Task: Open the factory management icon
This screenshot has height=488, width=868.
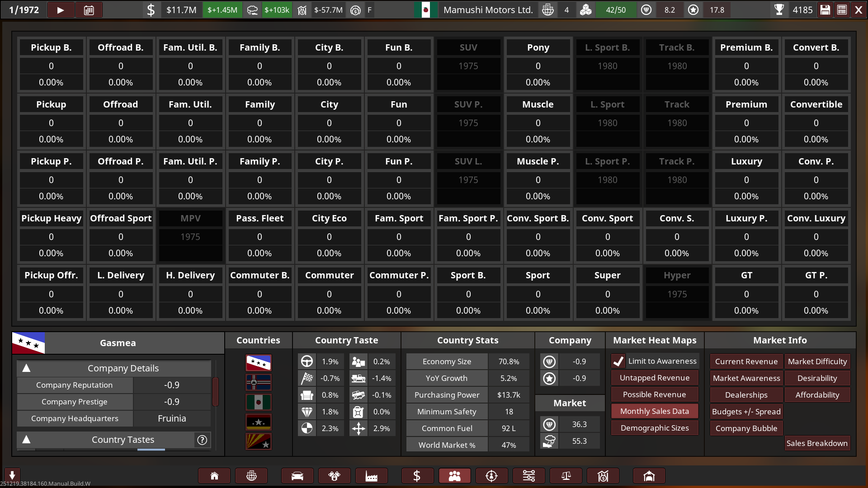Action: (x=371, y=476)
